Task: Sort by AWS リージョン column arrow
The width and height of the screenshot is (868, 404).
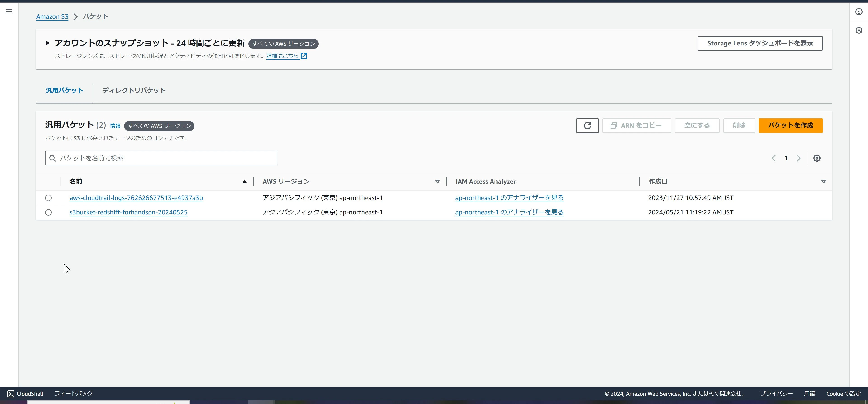Action: click(x=437, y=182)
